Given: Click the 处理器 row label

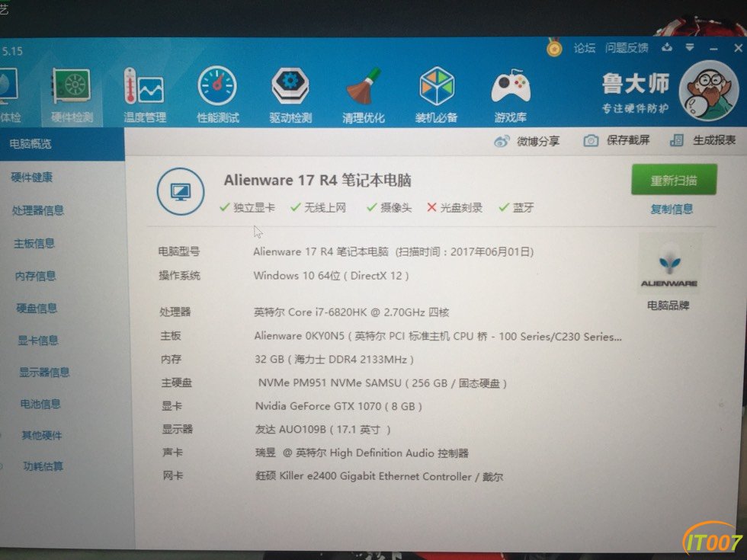Looking at the screenshot, I should [x=175, y=312].
